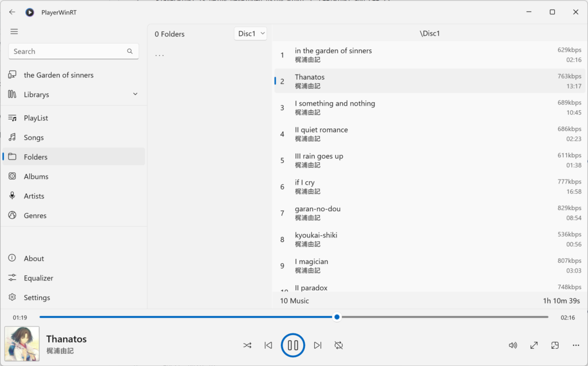Open the Disc1 folder dropdown
This screenshot has width=588, height=366.
pos(250,34)
